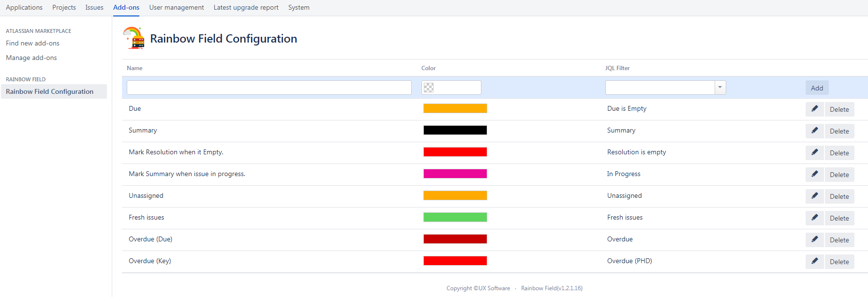The height and width of the screenshot is (297, 868).
Task: Click pencil icon for Mark Resolution when it Empty
Action: pos(815,153)
